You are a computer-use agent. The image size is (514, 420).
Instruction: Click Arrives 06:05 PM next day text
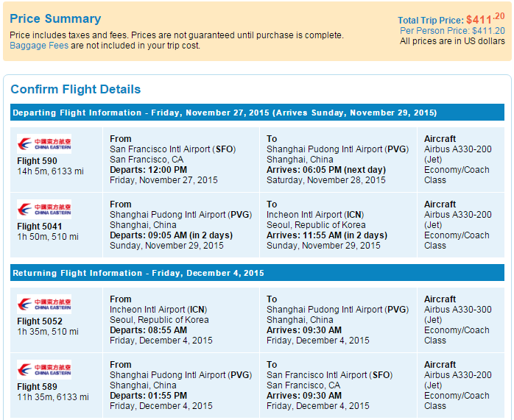click(x=326, y=170)
